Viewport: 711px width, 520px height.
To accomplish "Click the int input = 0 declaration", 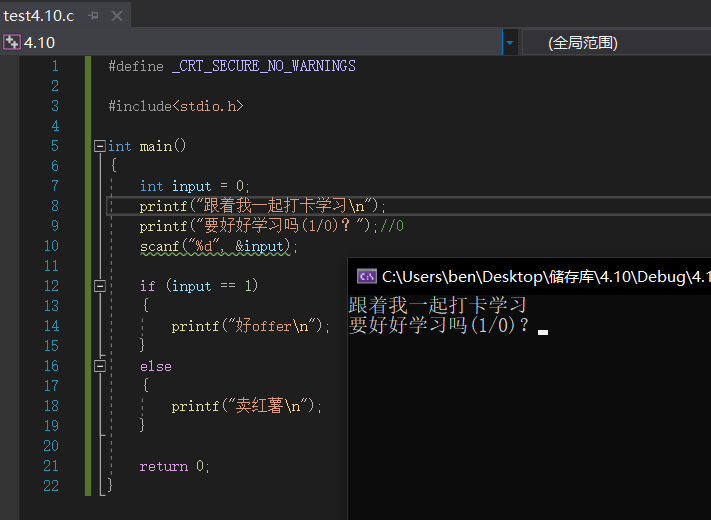I will 195,186.
